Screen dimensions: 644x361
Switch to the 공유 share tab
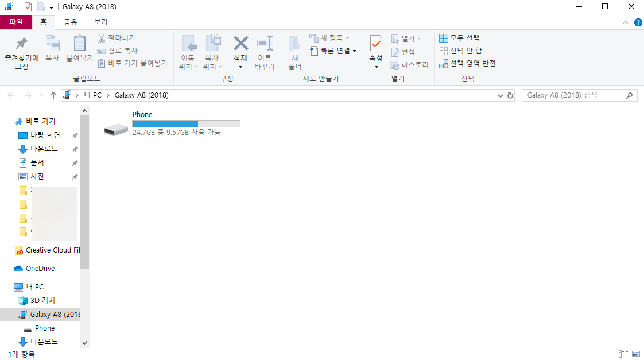pos(70,22)
